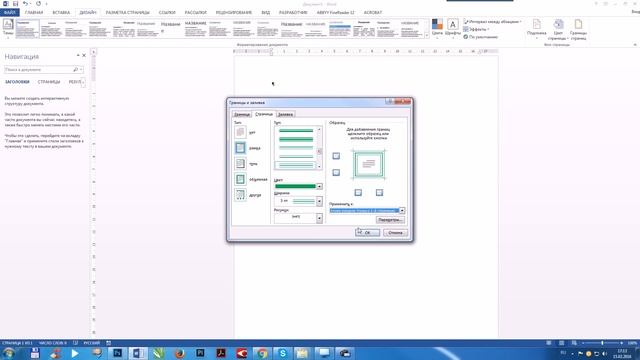This screenshot has width=640, height=360.
Task: Open Firefox from the taskbar
Action: (179, 353)
